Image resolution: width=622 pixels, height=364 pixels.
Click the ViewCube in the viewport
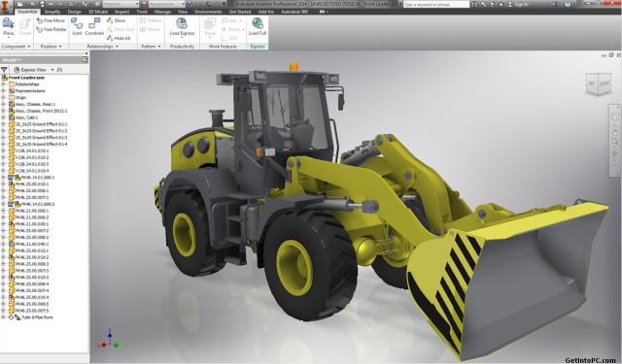click(599, 83)
